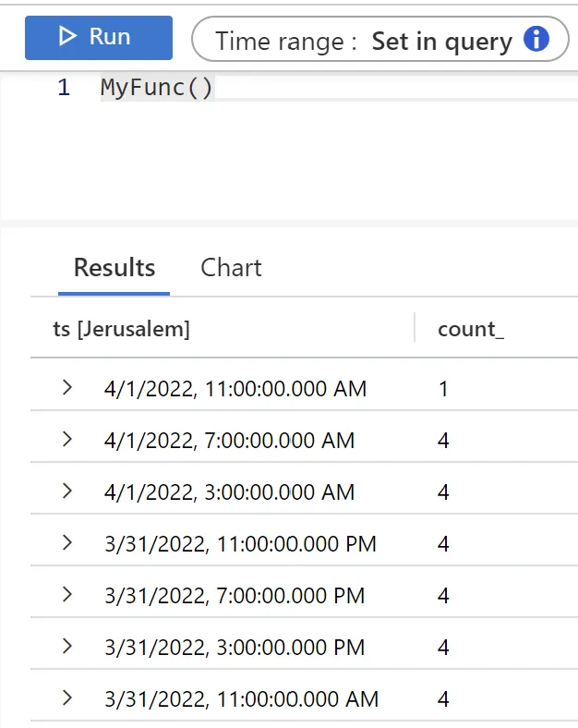
Task: Click the MyFunc() query text in editor
Action: [157, 89]
